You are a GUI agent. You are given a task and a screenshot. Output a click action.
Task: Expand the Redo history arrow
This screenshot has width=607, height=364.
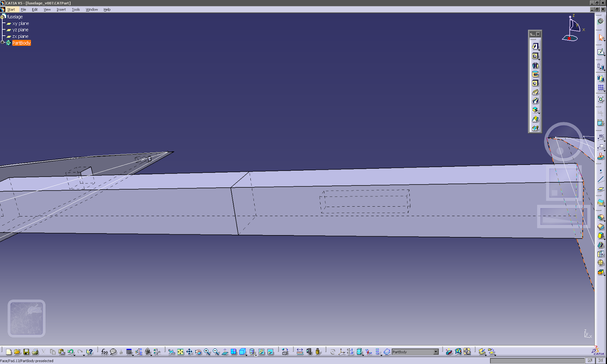(x=83, y=355)
